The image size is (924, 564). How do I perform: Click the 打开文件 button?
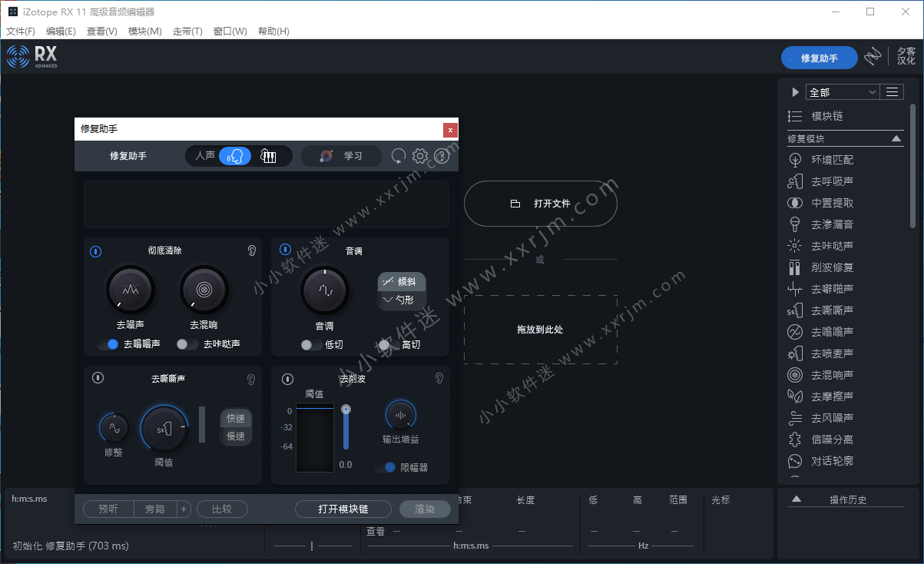tap(541, 204)
